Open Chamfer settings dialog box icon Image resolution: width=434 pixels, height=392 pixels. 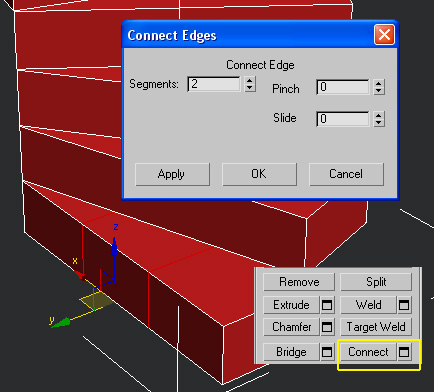tap(327, 327)
